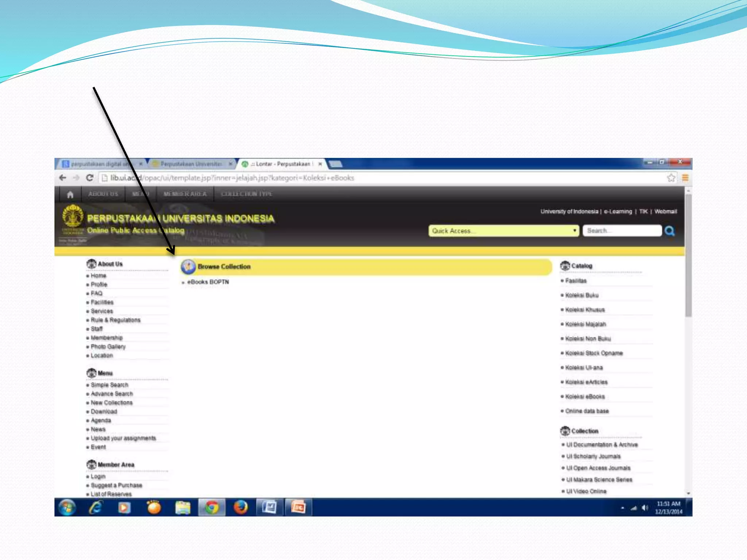Click the Windows Start button
Image resolution: width=747 pixels, height=560 pixels.
click(67, 507)
